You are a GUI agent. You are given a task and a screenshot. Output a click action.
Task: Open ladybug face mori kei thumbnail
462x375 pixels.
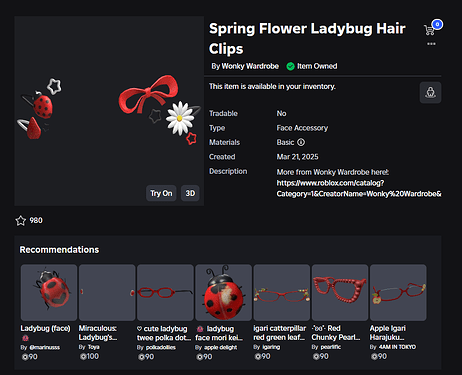[223, 293]
